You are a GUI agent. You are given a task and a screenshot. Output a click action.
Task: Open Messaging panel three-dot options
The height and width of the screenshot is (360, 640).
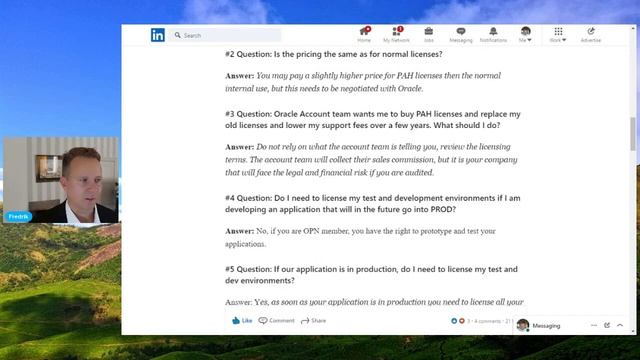pos(594,325)
